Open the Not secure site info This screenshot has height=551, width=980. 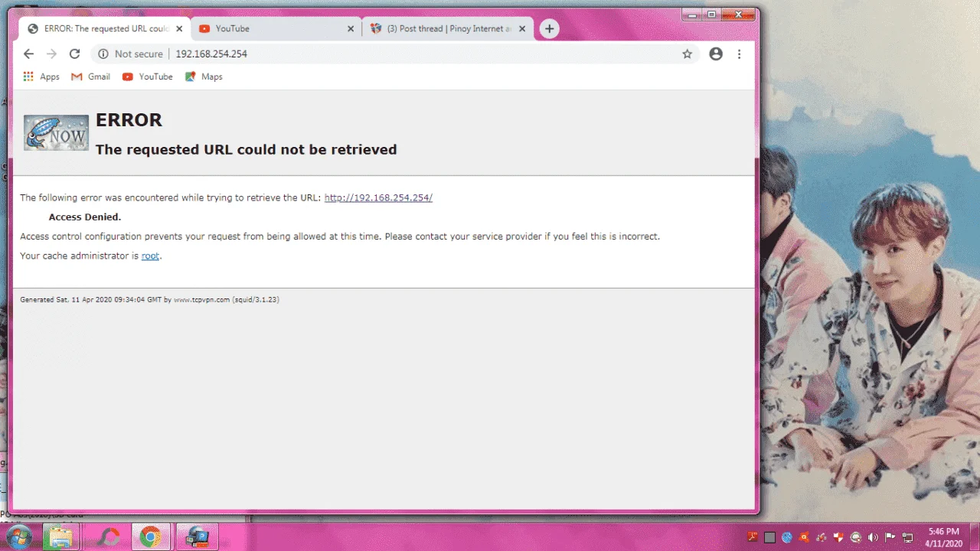tap(130, 54)
